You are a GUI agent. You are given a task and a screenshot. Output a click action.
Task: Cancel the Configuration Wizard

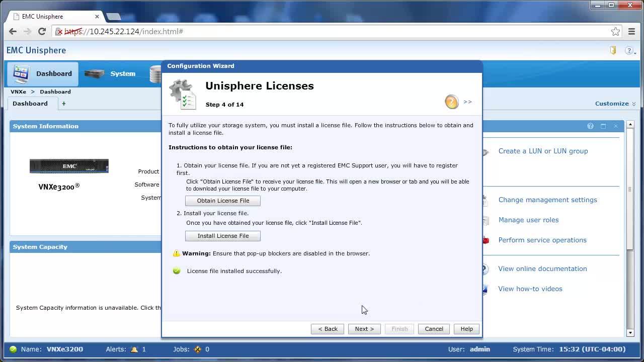434,329
